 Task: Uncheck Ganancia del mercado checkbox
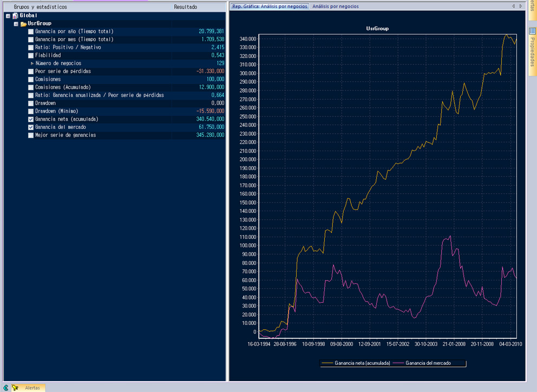31,127
